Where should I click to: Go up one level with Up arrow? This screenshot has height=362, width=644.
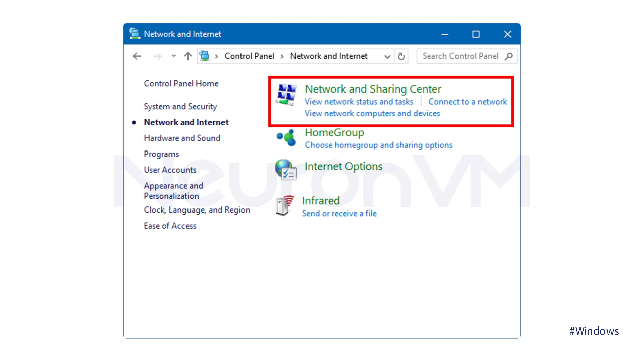coord(188,56)
